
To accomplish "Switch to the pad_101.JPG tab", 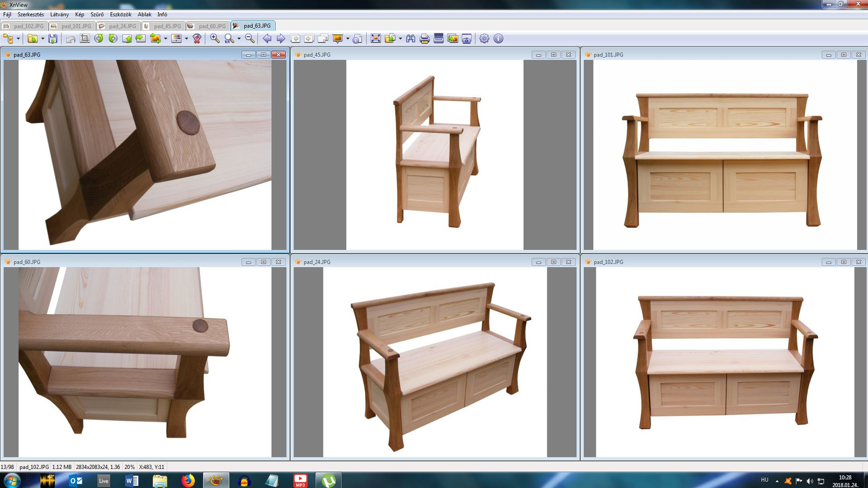I will tap(72, 26).
